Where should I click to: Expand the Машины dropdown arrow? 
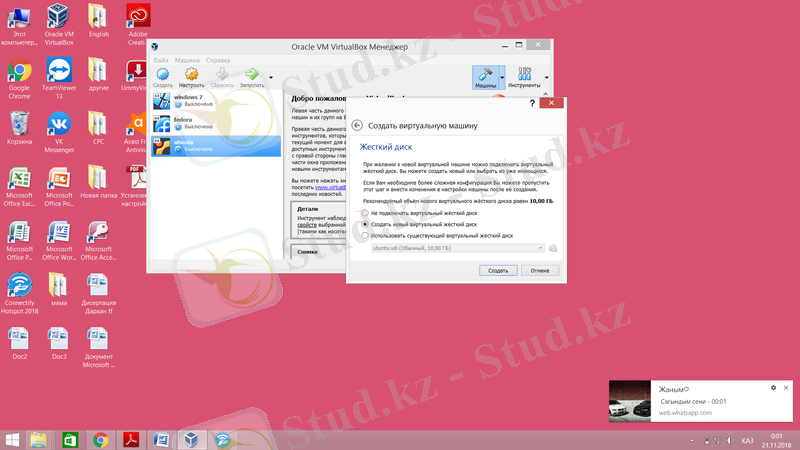click(x=503, y=78)
